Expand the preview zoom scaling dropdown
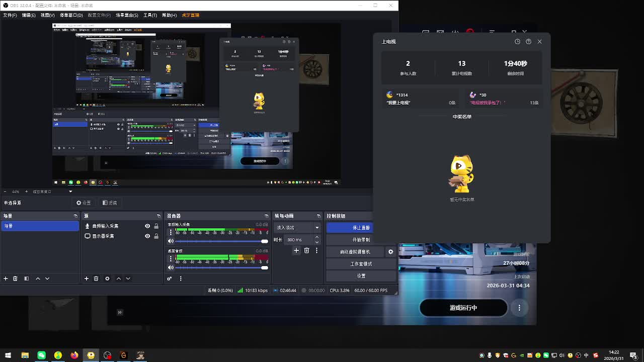 [70, 192]
